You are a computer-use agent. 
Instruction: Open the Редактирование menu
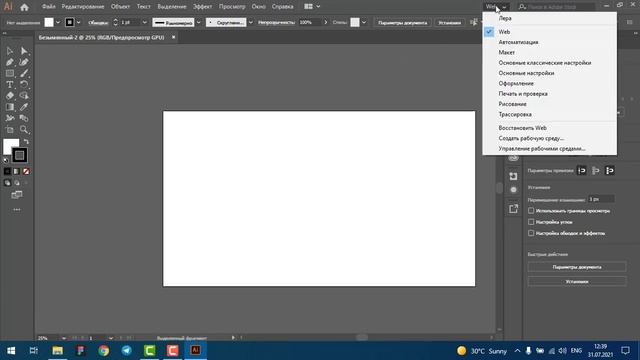pyautogui.click(x=83, y=7)
